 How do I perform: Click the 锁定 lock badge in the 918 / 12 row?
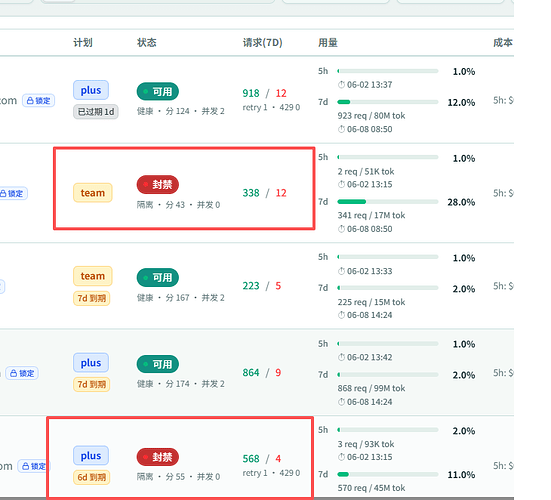click(38, 101)
